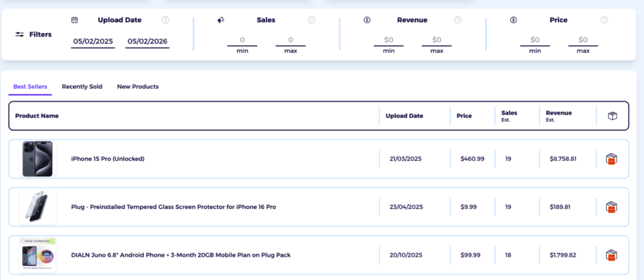The image size is (644, 280).
Task: Click the supplier icon for Tempered Glass row
Action: (611, 207)
